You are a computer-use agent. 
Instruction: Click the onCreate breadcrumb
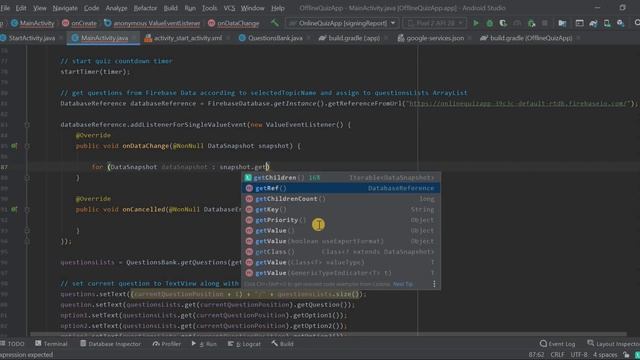point(79,23)
